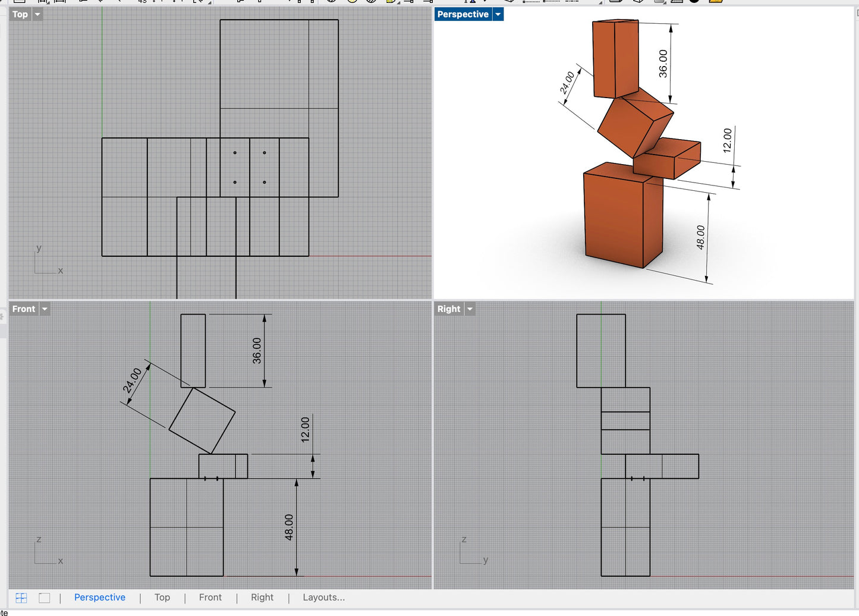Open the Layouts... option
Screen dimensions: 859x616
(x=323, y=598)
